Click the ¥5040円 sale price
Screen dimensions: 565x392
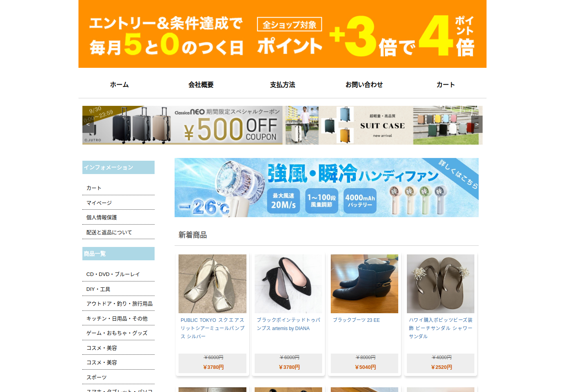365,367
